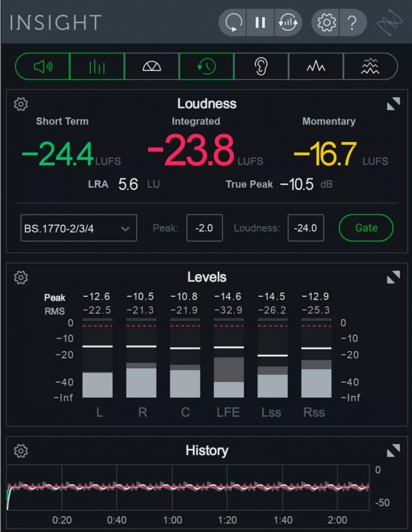Edit the Peak target field -2.0
This screenshot has height=532, width=412.
tap(204, 228)
